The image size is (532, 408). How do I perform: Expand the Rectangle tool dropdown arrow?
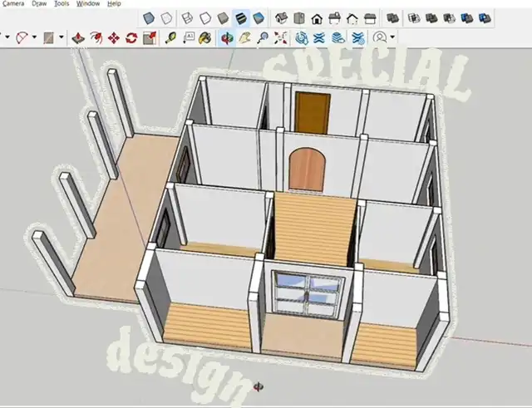click(x=61, y=37)
